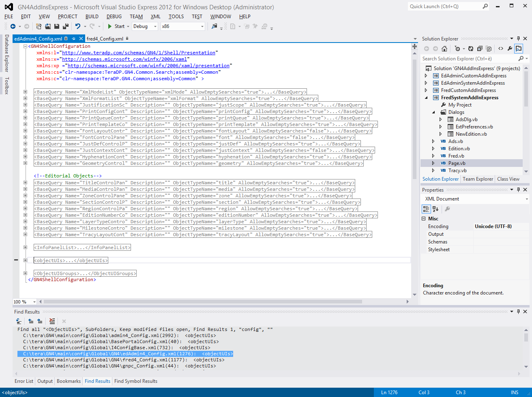
Task: Click the Categorized view icon in Properties
Action: click(426, 209)
